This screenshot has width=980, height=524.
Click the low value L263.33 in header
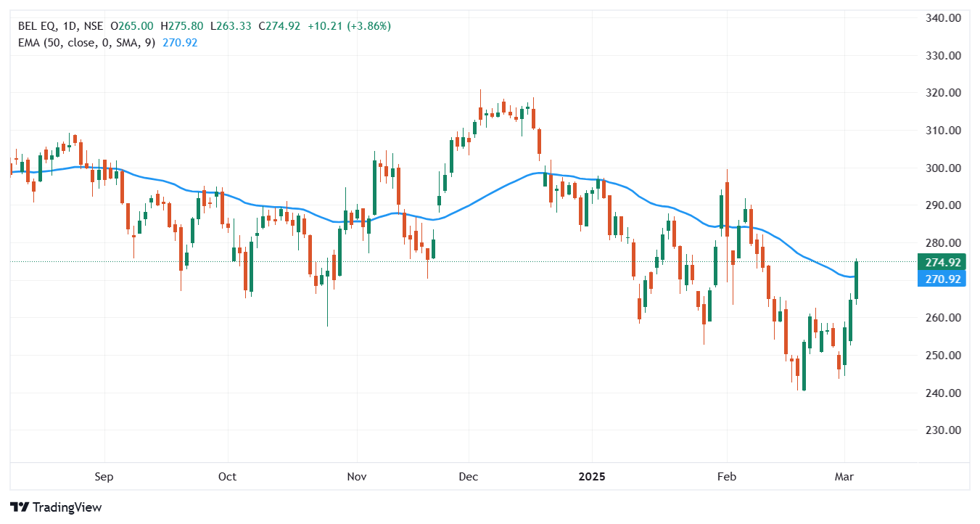tap(231, 26)
